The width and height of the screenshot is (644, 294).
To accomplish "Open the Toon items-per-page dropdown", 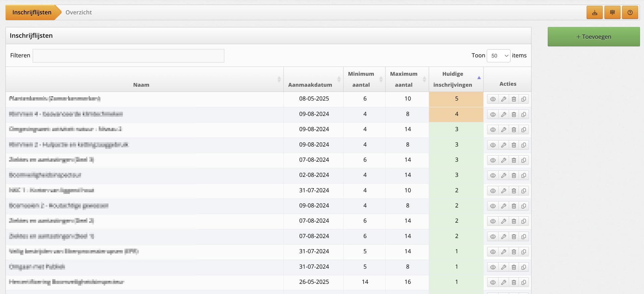I will tap(498, 56).
